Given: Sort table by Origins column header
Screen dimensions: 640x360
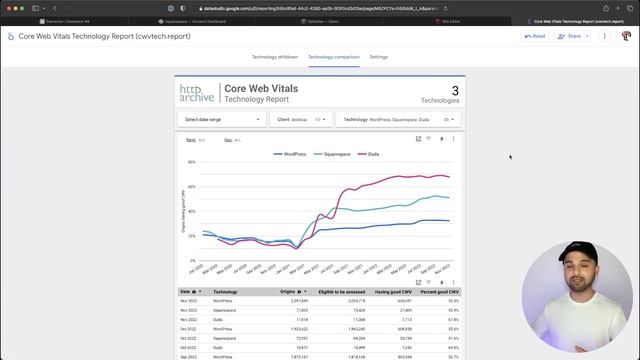Looking at the screenshot, I should [x=287, y=292].
